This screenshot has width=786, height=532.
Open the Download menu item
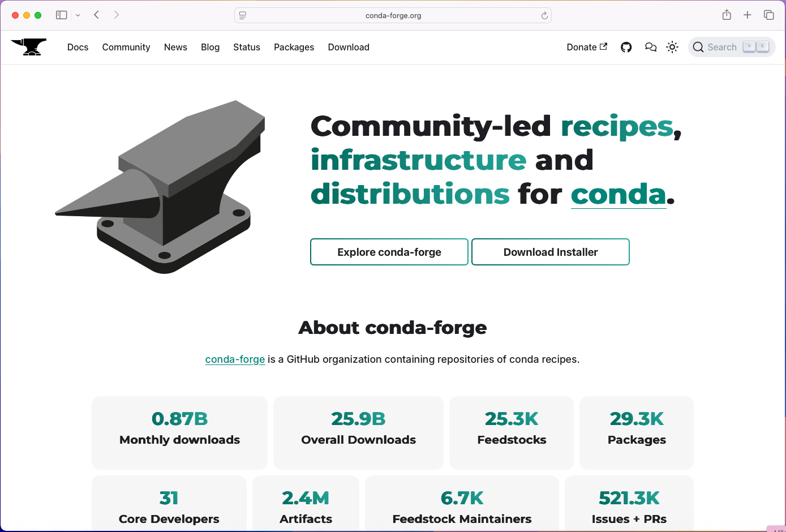pyautogui.click(x=349, y=48)
